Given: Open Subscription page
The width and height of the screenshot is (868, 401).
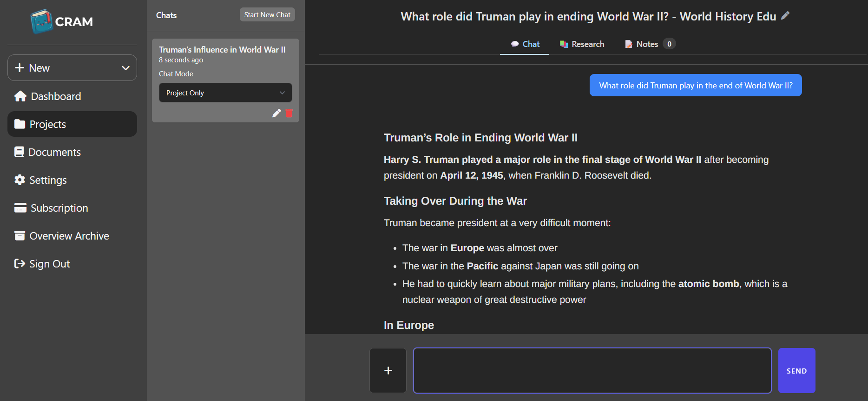Looking at the screenshot, I should [x=72, y=208].
